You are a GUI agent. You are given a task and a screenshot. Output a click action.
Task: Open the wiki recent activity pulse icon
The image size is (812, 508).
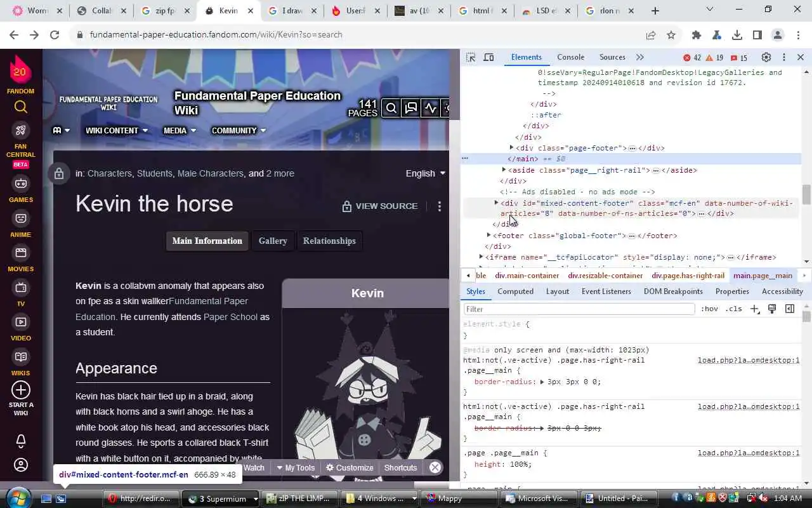point(431,108)
